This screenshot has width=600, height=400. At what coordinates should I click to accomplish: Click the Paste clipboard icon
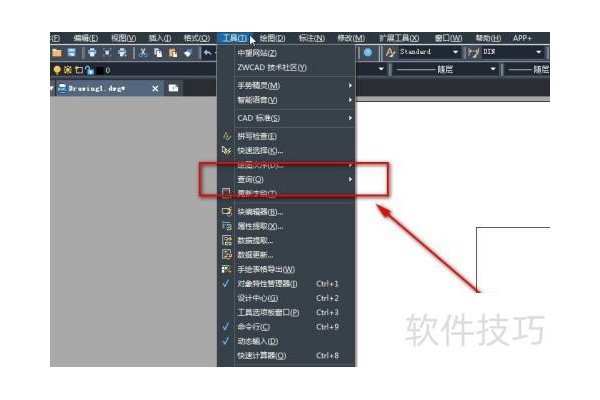tap(173, 52)
